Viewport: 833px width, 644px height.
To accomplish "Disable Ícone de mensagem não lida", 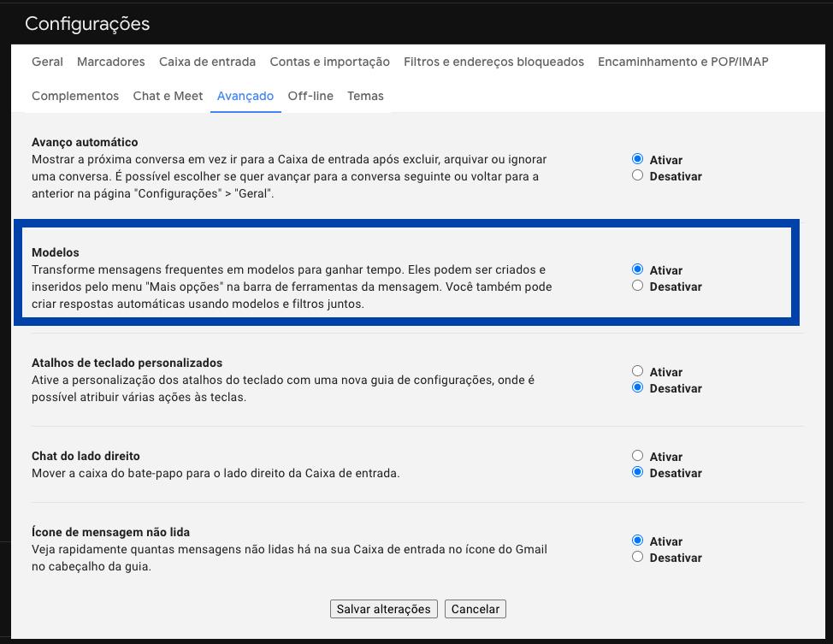I will (637, 557).
